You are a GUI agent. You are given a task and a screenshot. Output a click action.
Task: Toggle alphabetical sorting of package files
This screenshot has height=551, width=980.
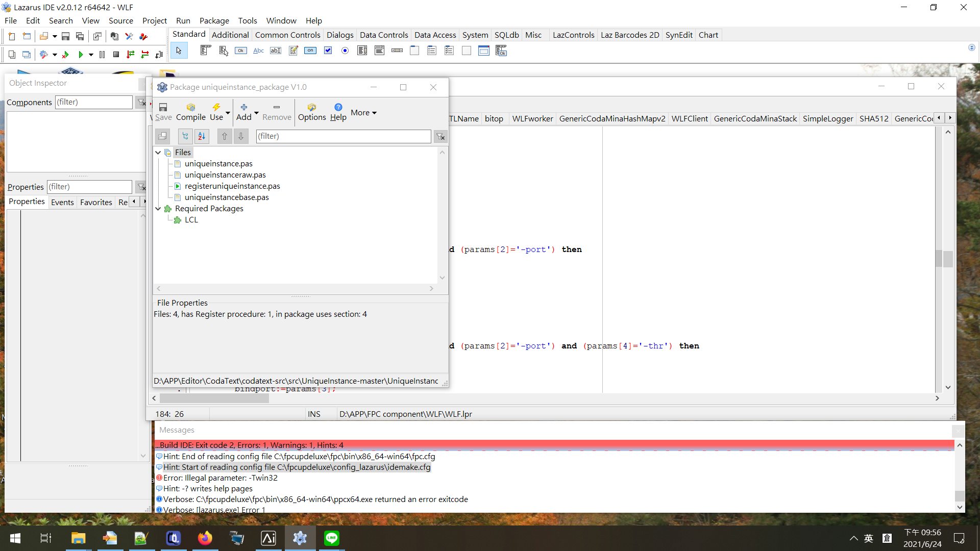click(x=202, y=136)
